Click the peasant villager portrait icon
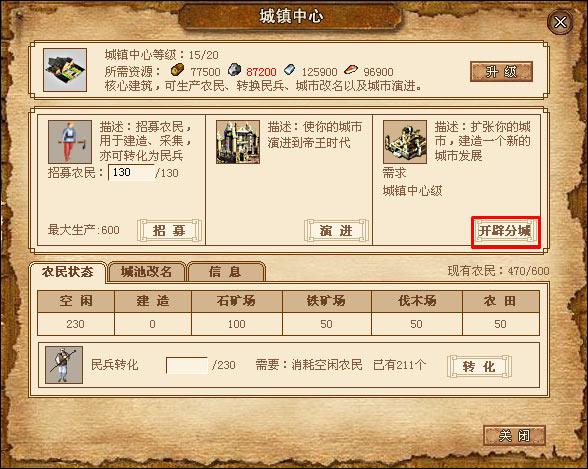Viewport: 588px width, 469px height. click(x=70, y=142)
